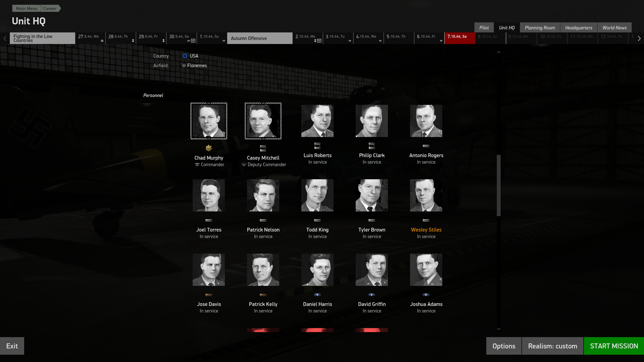644x362 pixels.
Task: Open the Pilot tab
Action: coord(484,28)
